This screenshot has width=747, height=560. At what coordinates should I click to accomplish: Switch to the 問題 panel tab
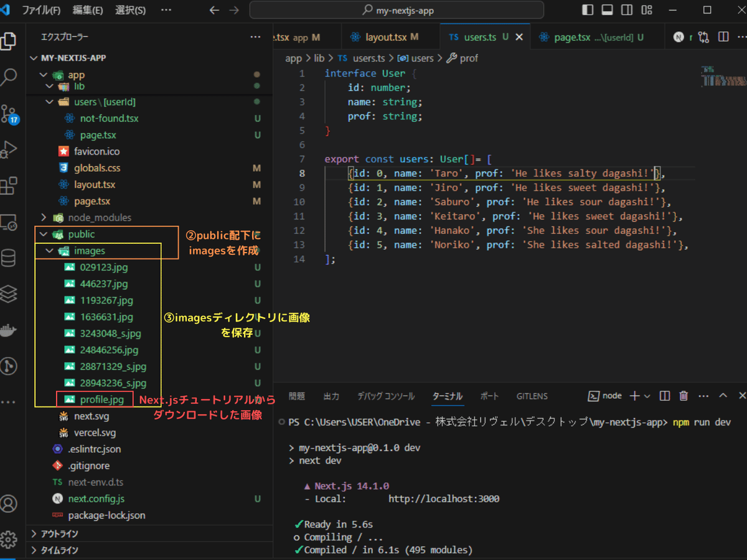click(297, 396)
